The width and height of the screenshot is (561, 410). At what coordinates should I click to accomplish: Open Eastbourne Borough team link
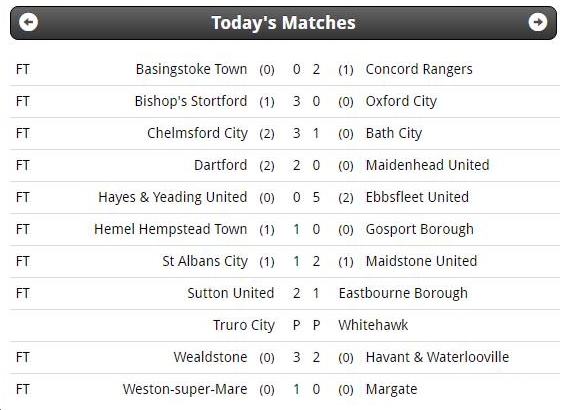[x=403, y=293]
